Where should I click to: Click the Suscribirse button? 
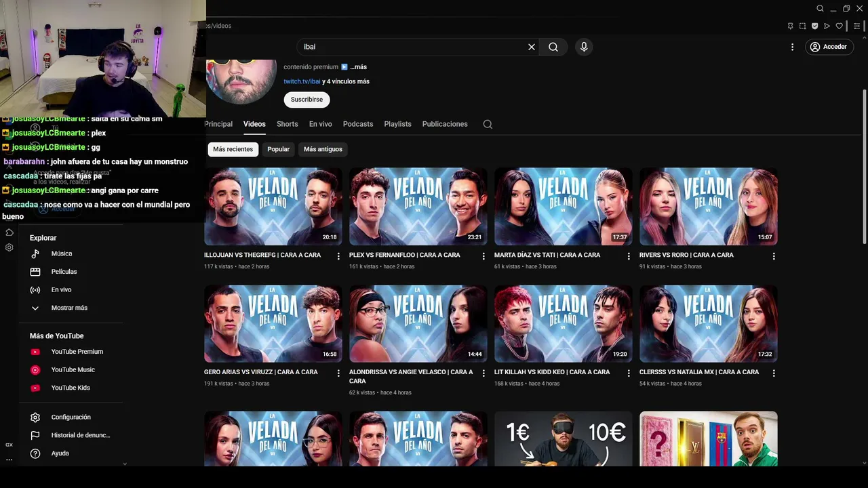click(x=307, y=100)
